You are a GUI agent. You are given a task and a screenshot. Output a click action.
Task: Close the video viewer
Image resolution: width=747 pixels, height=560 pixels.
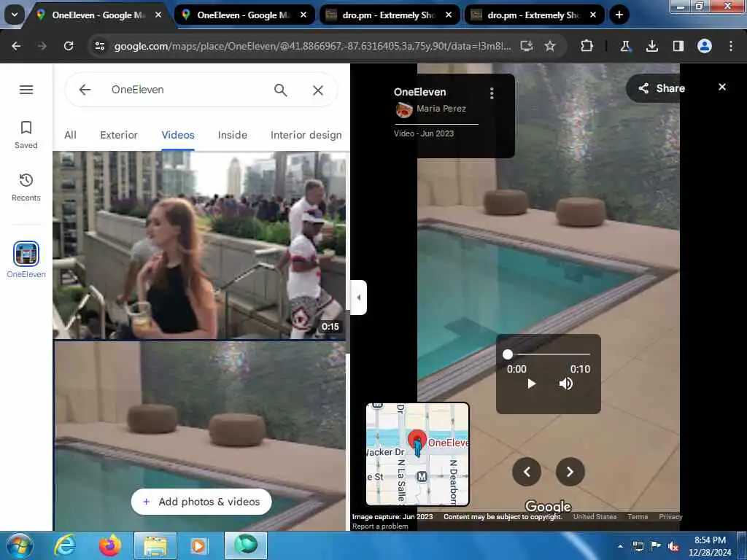click(722, 87)
